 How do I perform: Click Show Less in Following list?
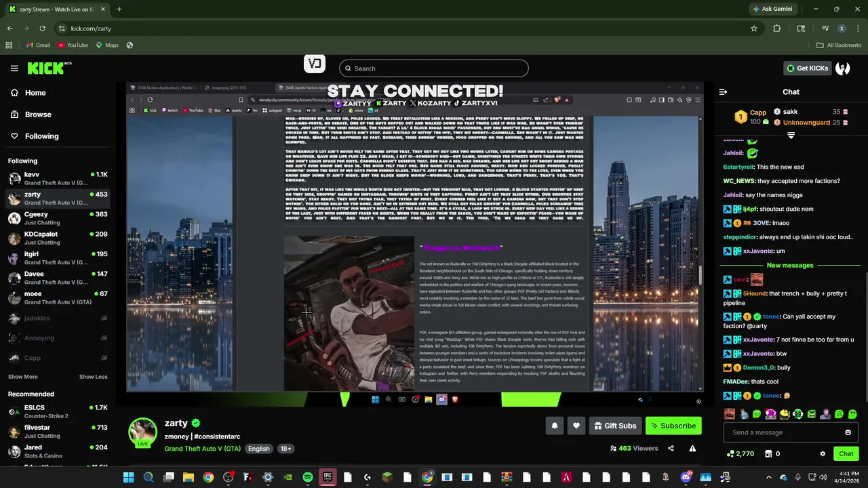93,377
